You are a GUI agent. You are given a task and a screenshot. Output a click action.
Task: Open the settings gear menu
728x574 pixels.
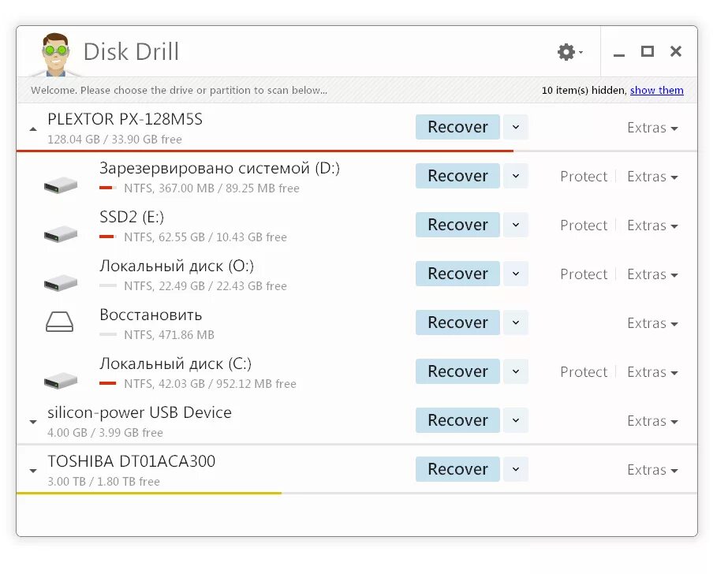coord(569,51)
